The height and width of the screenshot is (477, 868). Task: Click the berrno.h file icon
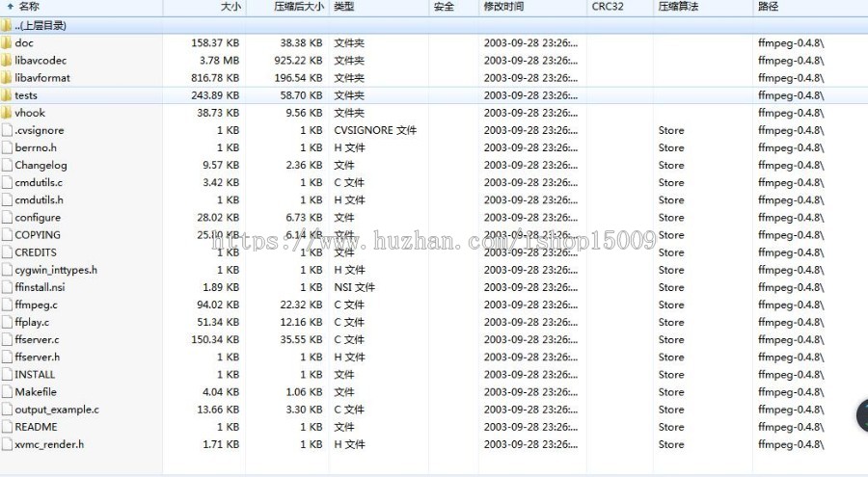(7, 147)
